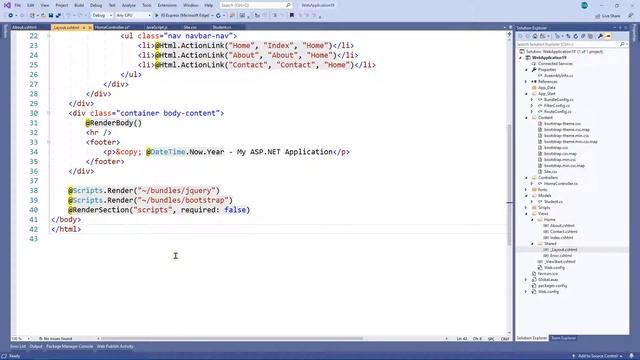
Task: Click the Collapse All icon in Solution Explorer
Action: 583,36
